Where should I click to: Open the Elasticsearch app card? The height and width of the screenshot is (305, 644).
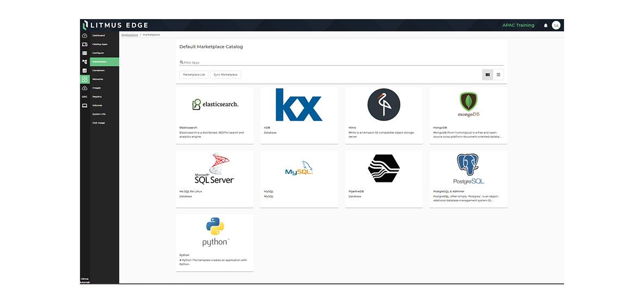coord(215,115)
